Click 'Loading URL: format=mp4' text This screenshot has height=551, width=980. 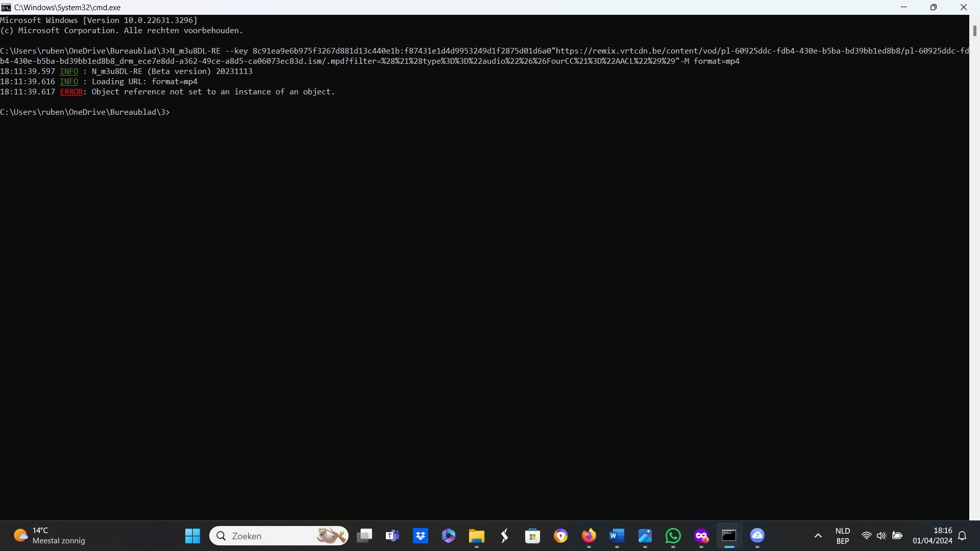(144, 82)
